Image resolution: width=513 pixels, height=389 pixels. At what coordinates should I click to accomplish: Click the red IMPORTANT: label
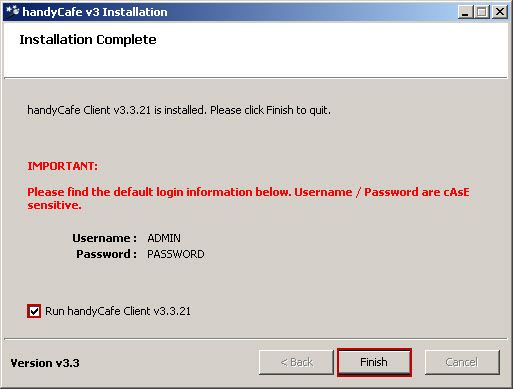coord(63,166)
